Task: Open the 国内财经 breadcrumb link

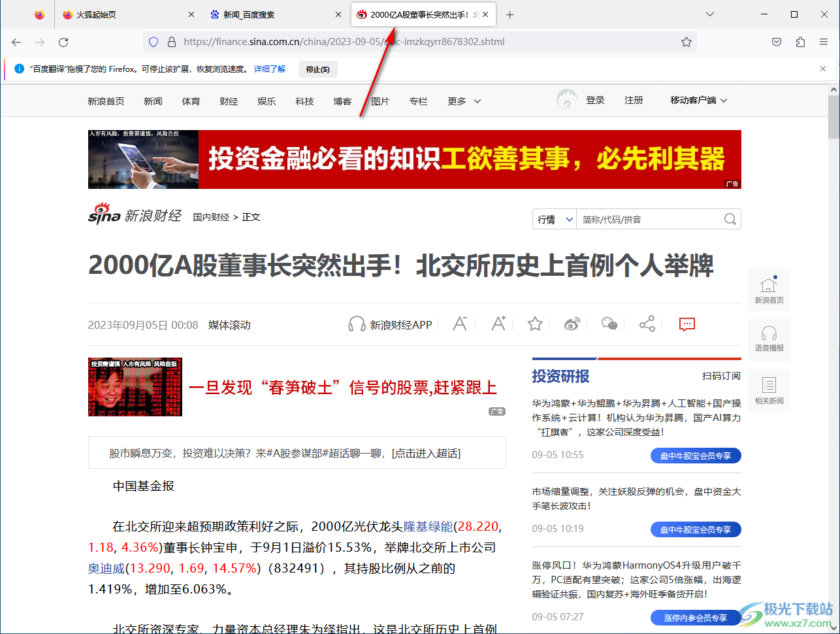Action: [211, 217]
